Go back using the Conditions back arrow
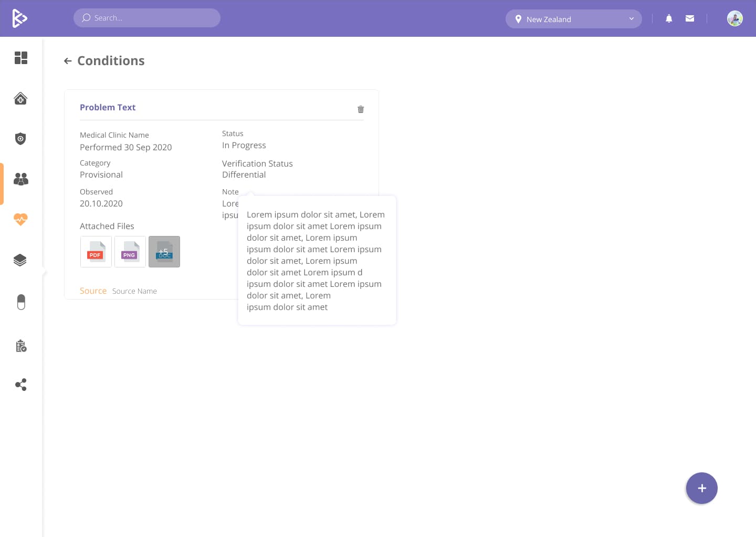This screenshot has height=537, width=756. coord(68,60)
